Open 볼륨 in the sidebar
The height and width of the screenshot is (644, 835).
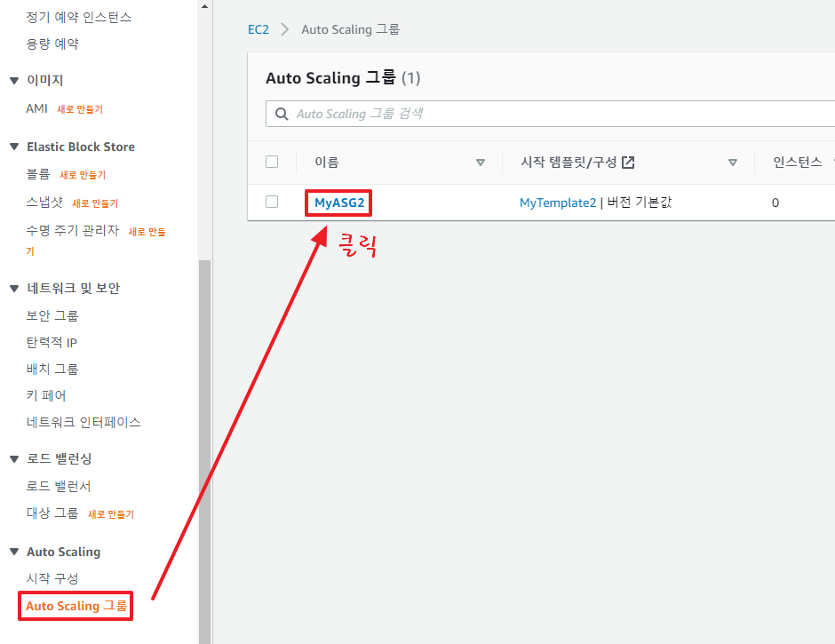tap(38, 174)
